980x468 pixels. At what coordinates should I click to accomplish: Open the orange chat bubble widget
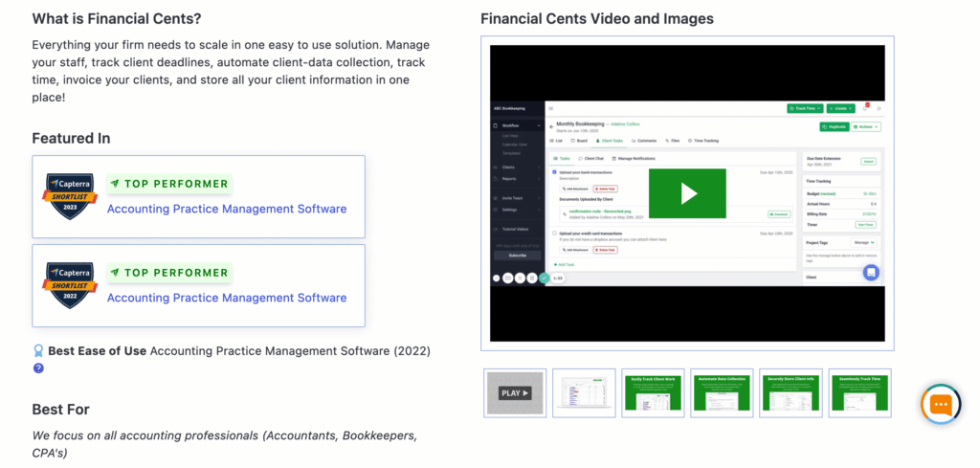942,404
